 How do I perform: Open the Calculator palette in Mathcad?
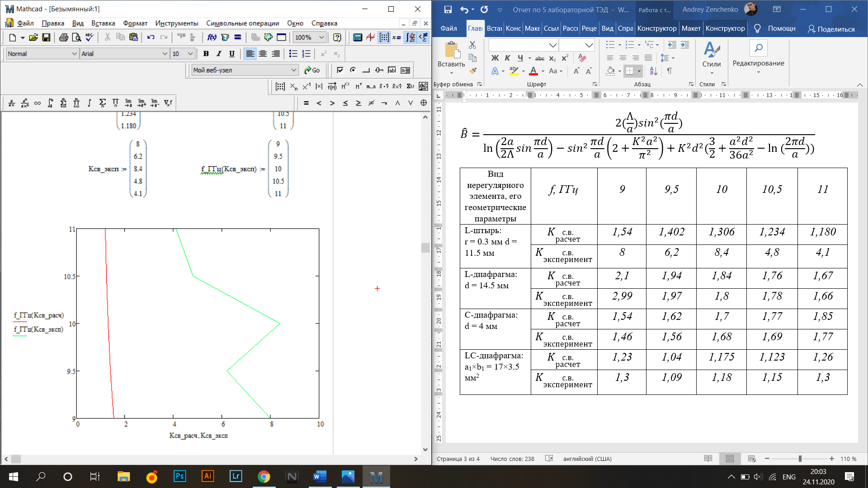coord(358,38)
